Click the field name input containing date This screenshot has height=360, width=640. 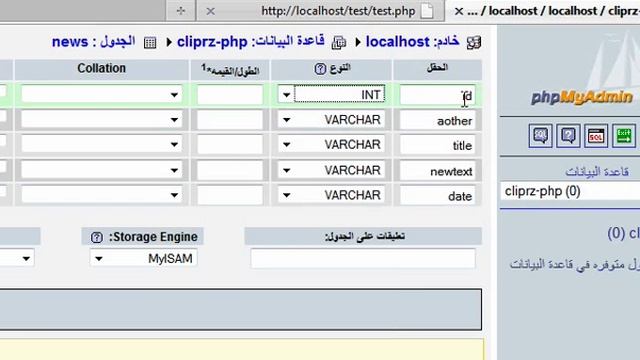point(437,196)
